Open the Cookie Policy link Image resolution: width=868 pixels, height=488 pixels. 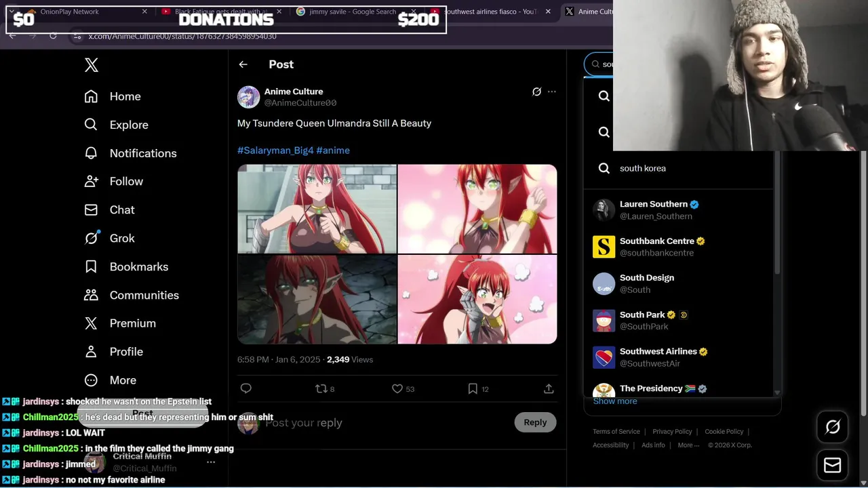pyautogui.click(x=724, y=432)
